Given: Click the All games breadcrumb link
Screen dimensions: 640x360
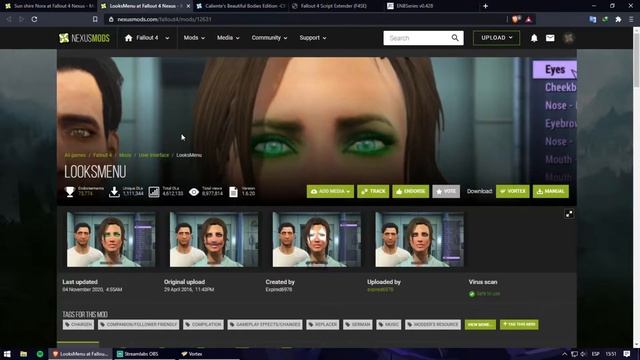Looking at the screenshot, I should point(75,155).
